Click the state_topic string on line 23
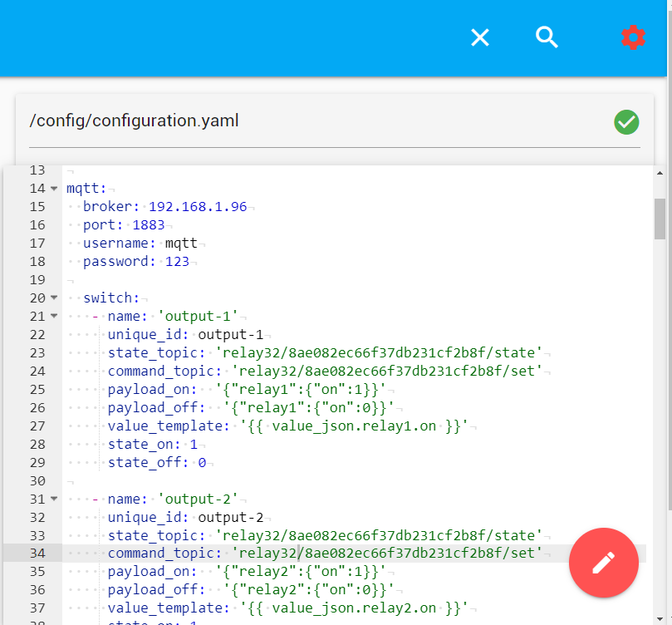The width and height of the screenshot is (672, 625). (379, 353)
